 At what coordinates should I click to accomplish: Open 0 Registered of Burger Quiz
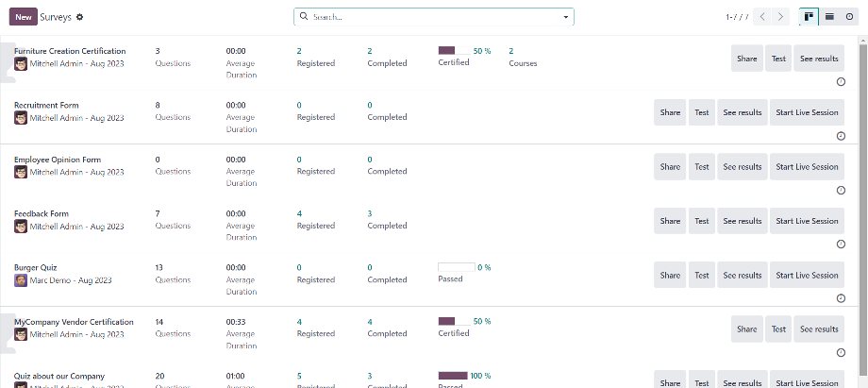(x=315, y=274)
